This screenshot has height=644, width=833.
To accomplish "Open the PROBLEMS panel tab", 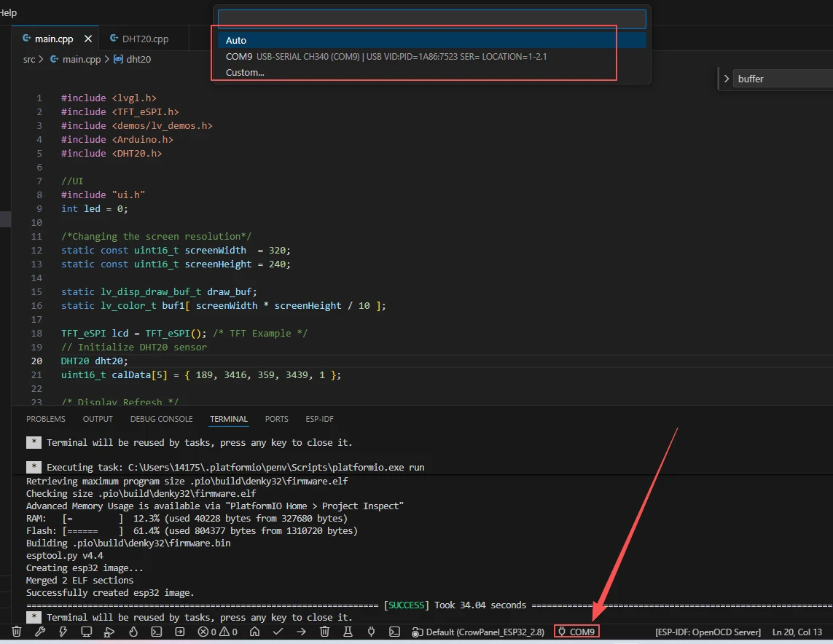I will [x=45, y=419].
